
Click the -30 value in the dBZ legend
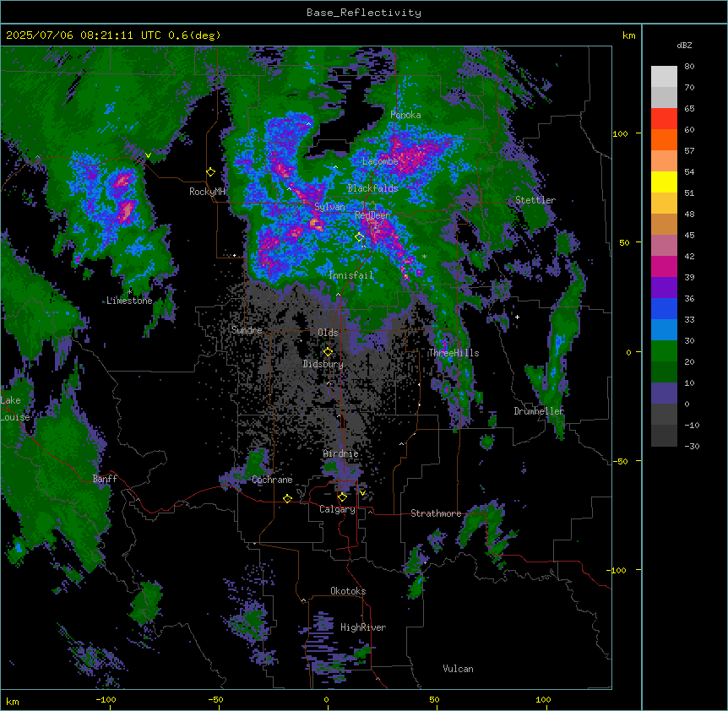point(692,447)
